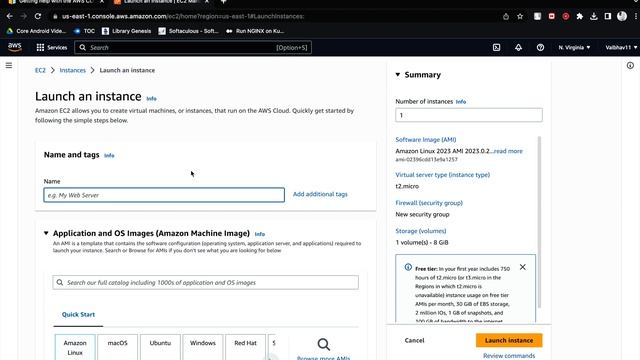Image resolution: width=640 pixels, height=360 pixels.
Task: Click the AWS logo home icon
Action: tap(15, 47)
